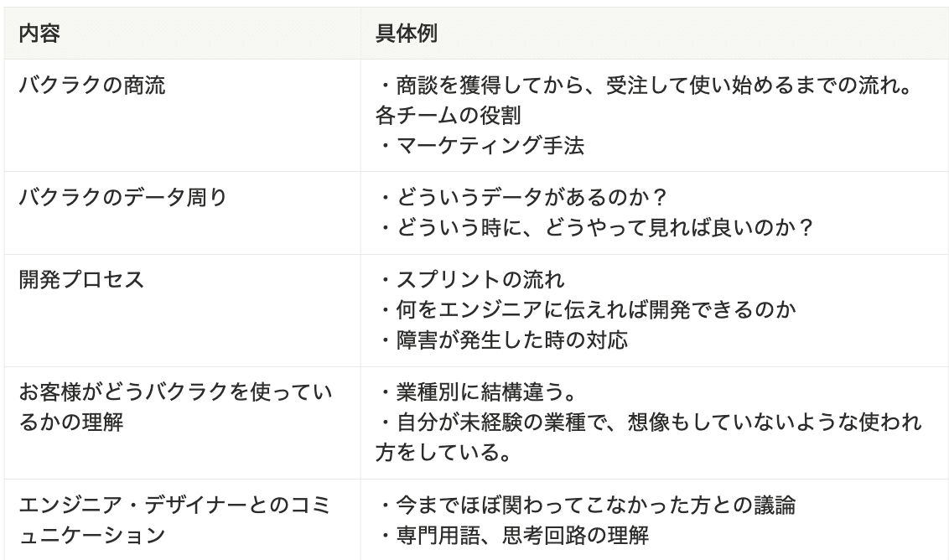949x560 pixels.
Task: Select the 'お客様がどうバクラクを使っているかの理解' cell
Action: tap(173, 406)
